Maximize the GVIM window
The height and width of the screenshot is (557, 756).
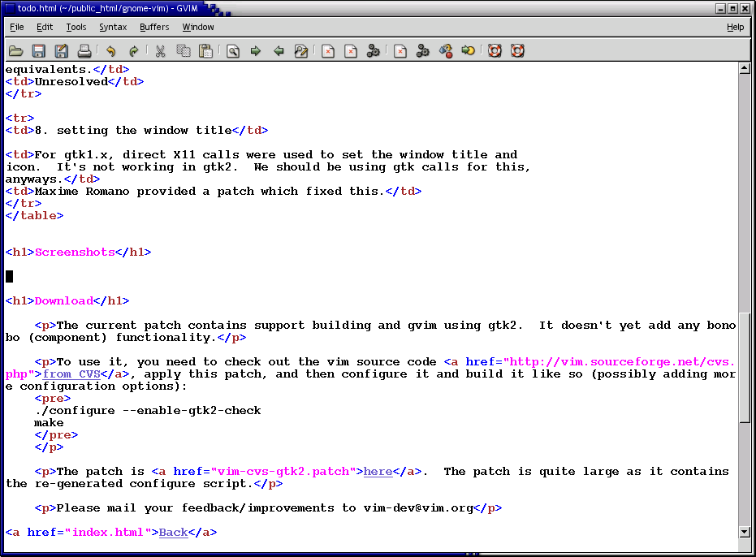(x=732, y=8)
